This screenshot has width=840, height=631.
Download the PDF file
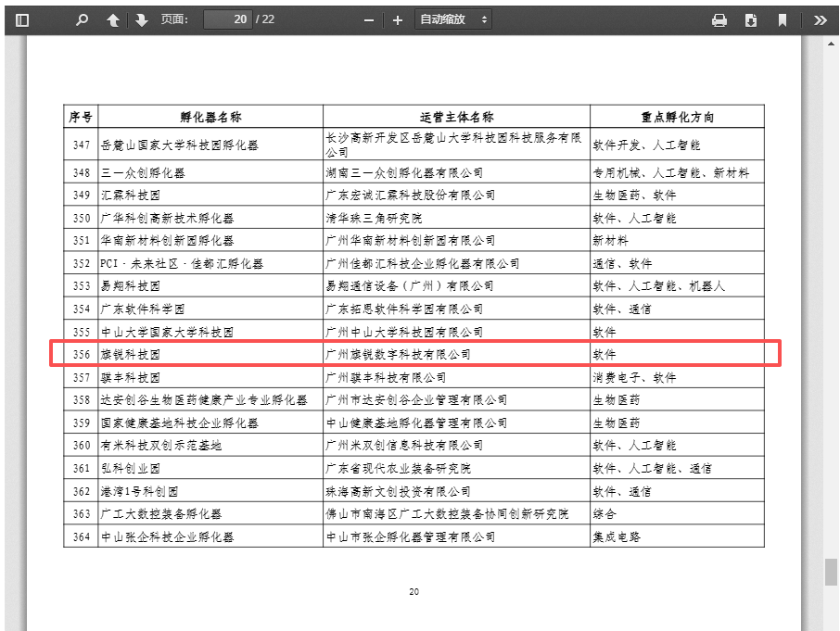(x=751, y=20)
